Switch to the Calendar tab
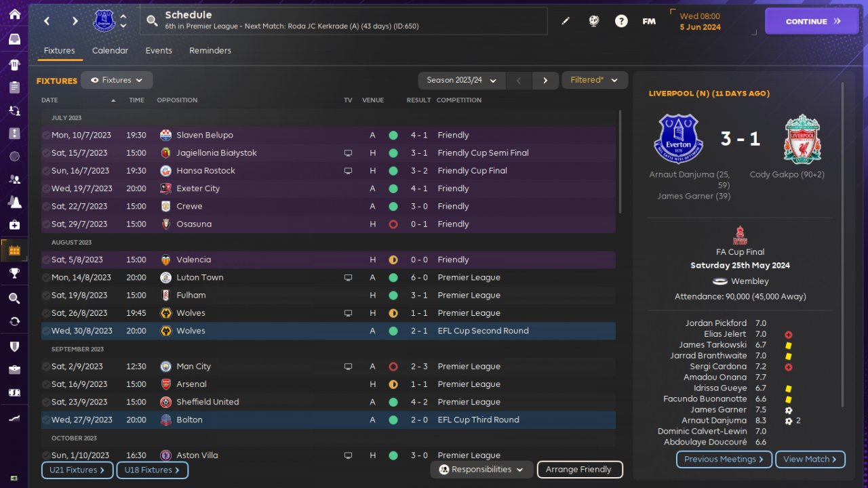Screen dimensions: 868x488 [x=110, y=51]
